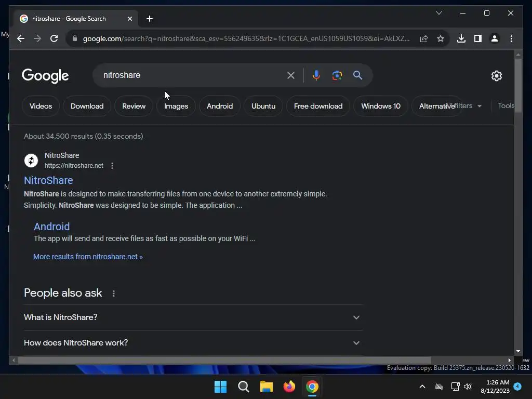Image resolution: width=532 pixels, height=399 pixels.
Task: Open the Windows Start menu
Action: point(220,387)
